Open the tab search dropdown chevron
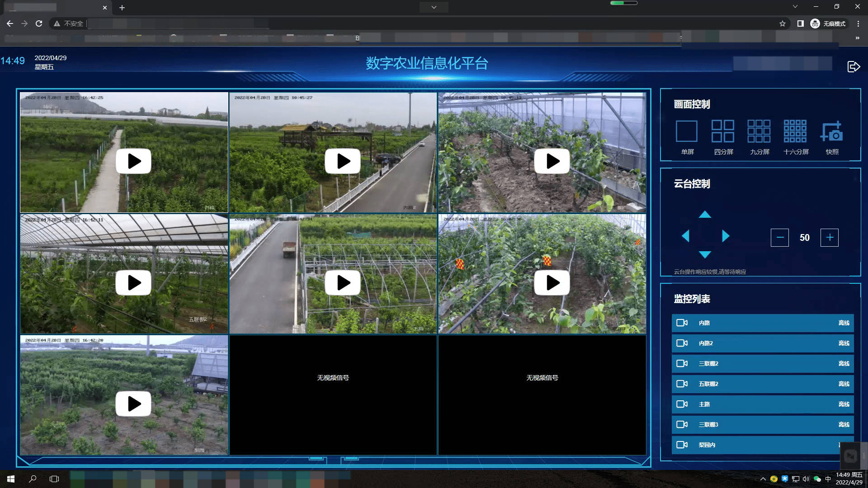This screenshot has height=488, width=868. coord(795,7)
